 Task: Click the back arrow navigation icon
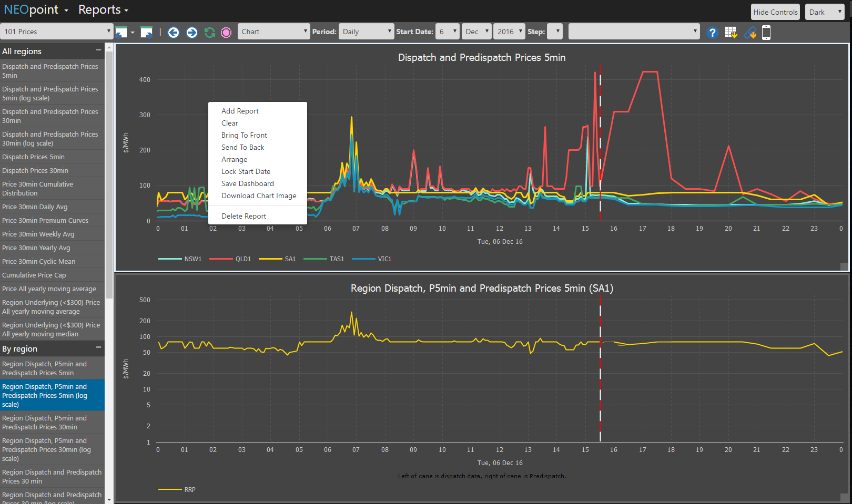pos(173,33)
